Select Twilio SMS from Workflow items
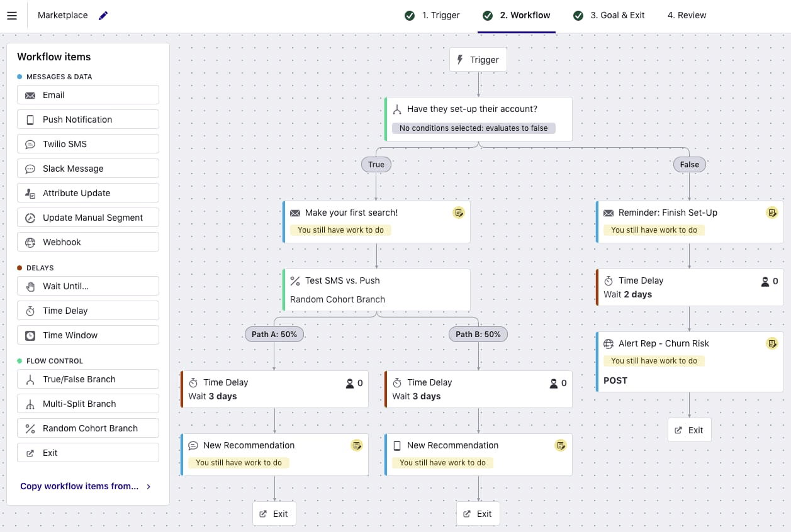Viewport: 791px width, 532px height. click(x=87, y=143)
